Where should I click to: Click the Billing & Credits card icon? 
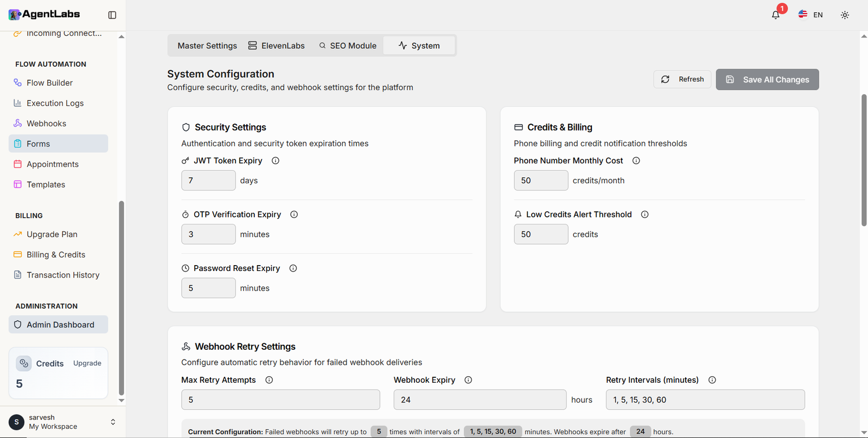point(18,255)
